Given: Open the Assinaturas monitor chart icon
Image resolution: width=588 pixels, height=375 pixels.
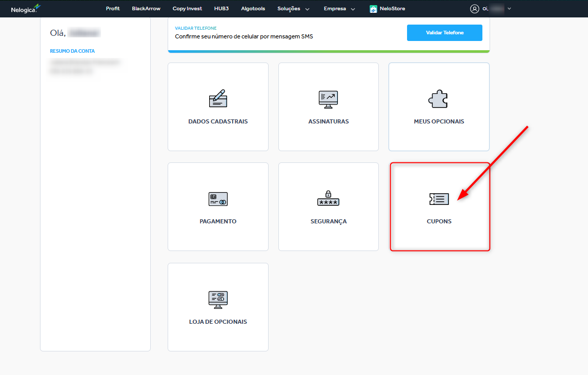Looking at the screenshot, I should (x=328, y=98).
